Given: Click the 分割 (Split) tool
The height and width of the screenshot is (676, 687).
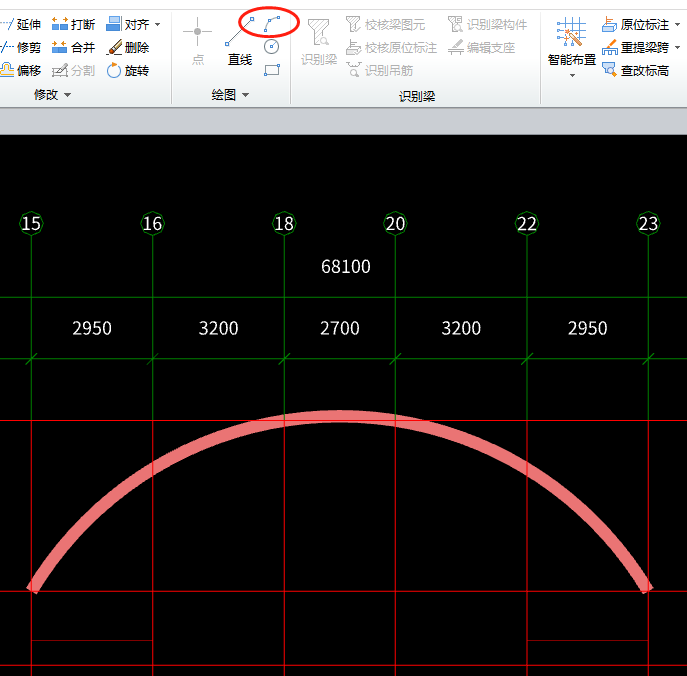Looking at the screenshot, I should click(x=73, y=70).
